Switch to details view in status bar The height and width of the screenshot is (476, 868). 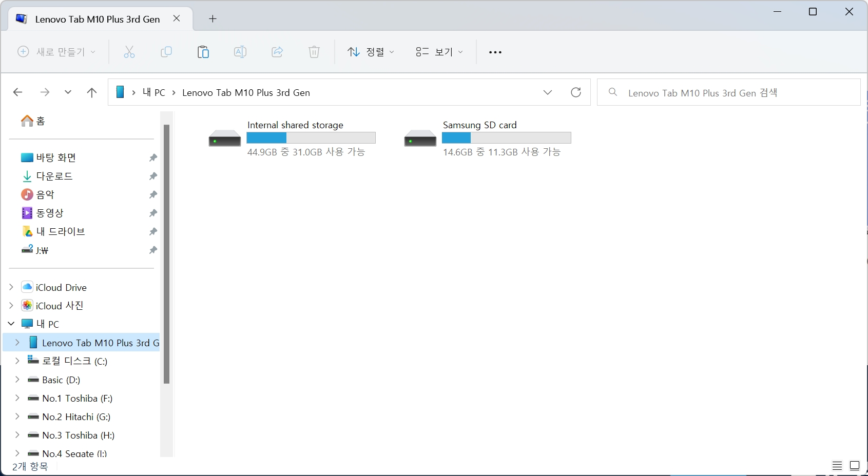point(837,466)
